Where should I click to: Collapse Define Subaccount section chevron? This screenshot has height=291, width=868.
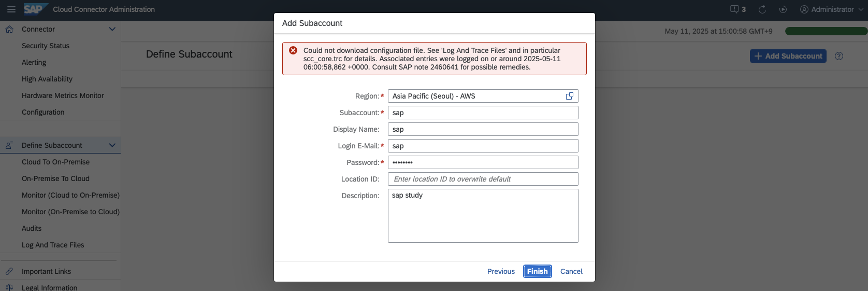point(112,145)
